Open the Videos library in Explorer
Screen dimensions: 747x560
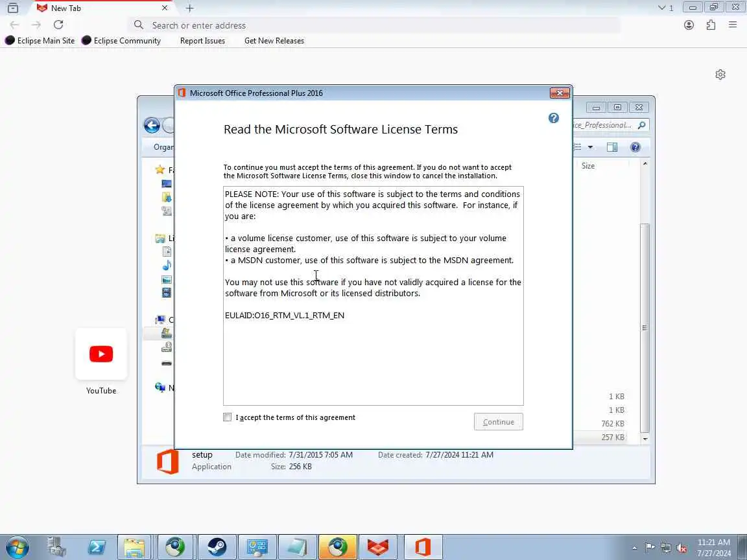tap(167, 293)
